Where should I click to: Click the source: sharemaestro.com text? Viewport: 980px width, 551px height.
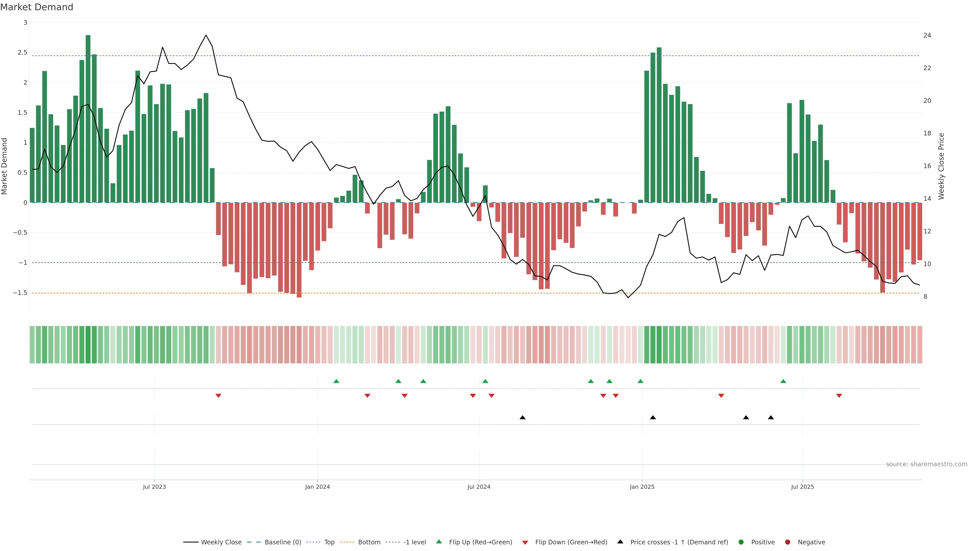point(926,464)
